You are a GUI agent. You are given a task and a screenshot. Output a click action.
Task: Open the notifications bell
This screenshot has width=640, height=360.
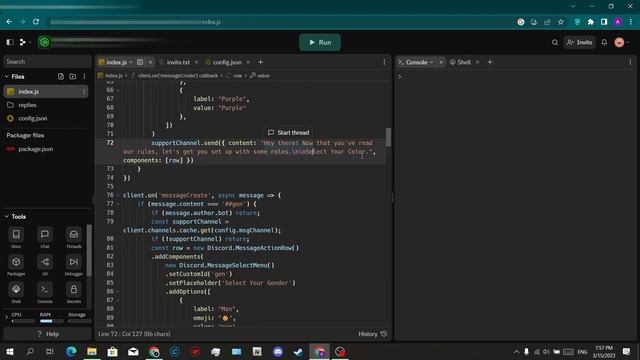click(x=604, y=42)
